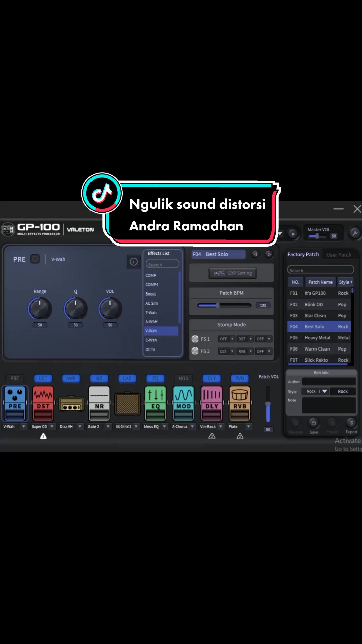362x644 pixels.
Task: Go to previous patch with left arrow
Action: click(x=255, y=254)
